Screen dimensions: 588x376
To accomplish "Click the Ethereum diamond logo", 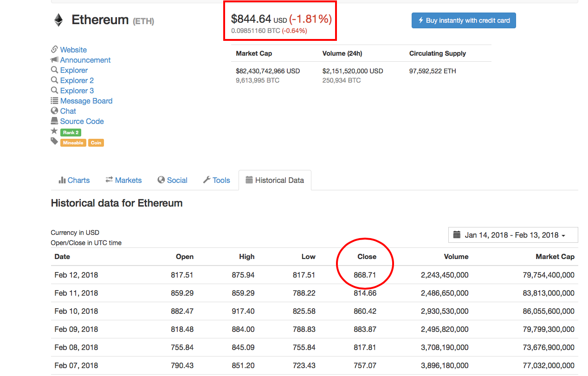I will click(58, 20).
